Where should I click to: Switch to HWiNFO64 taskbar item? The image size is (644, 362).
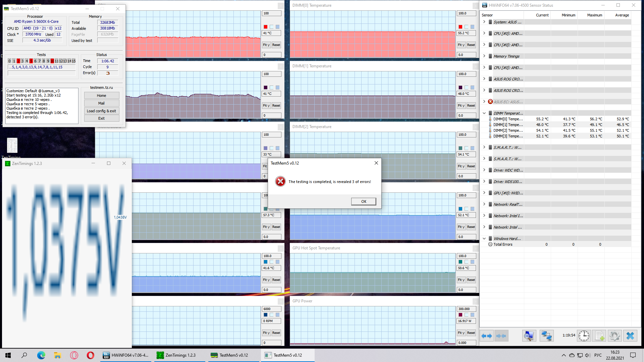point(126,355)
